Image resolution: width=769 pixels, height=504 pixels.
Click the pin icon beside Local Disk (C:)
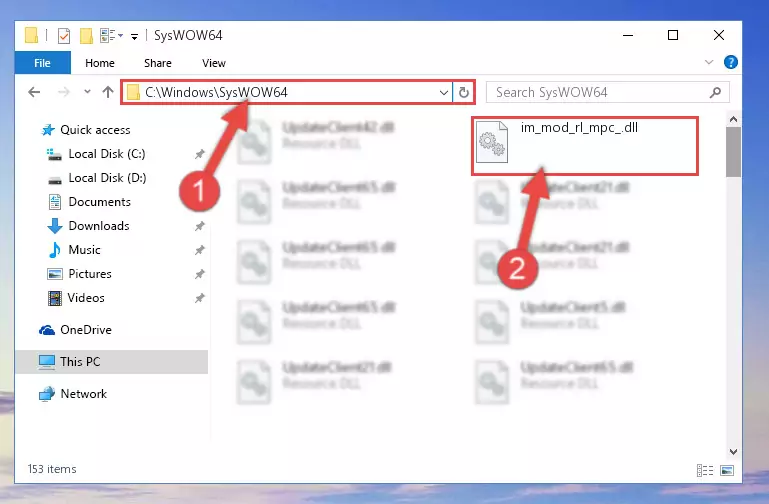(x=200, y=154)
